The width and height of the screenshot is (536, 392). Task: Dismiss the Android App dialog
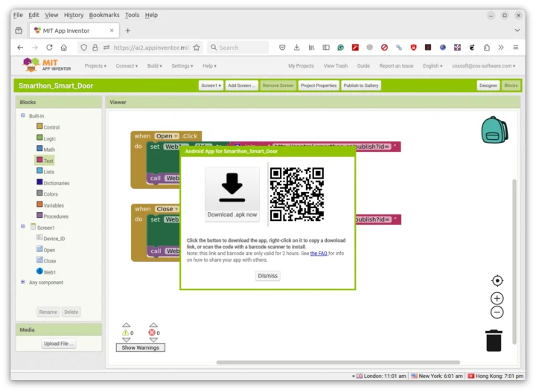click(x=268, y=275)
